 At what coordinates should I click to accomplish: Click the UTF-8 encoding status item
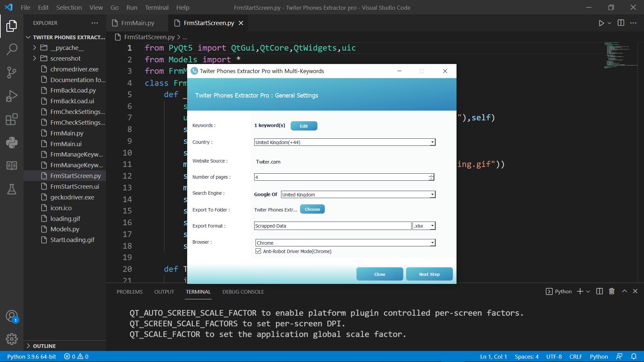pyautogui.click(x=554, y=356)
